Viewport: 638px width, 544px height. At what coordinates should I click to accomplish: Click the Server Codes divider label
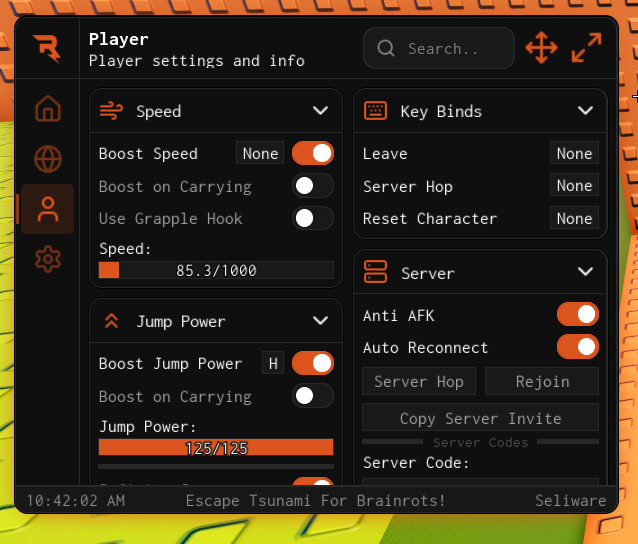coord(480,442)
